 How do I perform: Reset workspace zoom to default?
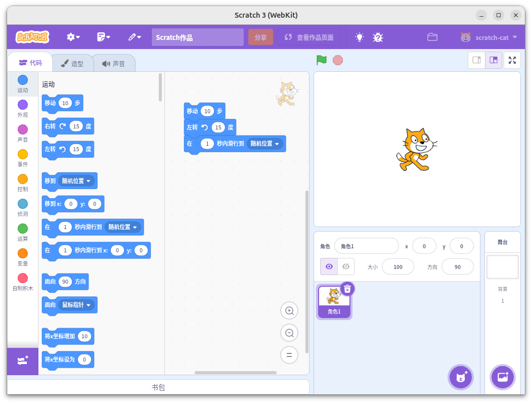(x=289, y=355)
